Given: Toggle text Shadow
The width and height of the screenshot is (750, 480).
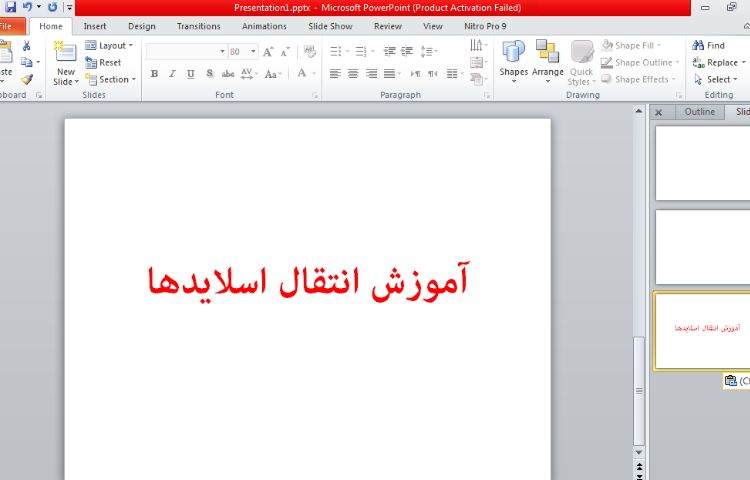Looking at the screenshot, I should [209, 74].
